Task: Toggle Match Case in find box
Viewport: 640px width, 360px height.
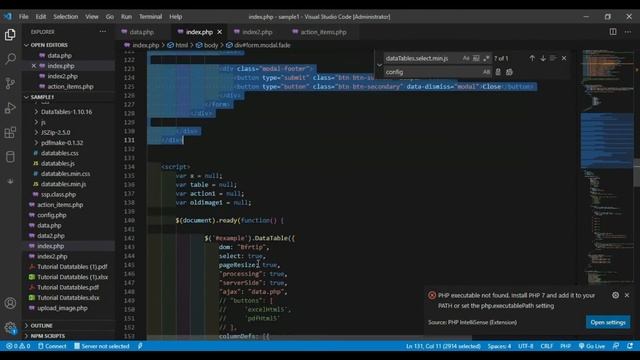Action: click(x=466, y=58)
